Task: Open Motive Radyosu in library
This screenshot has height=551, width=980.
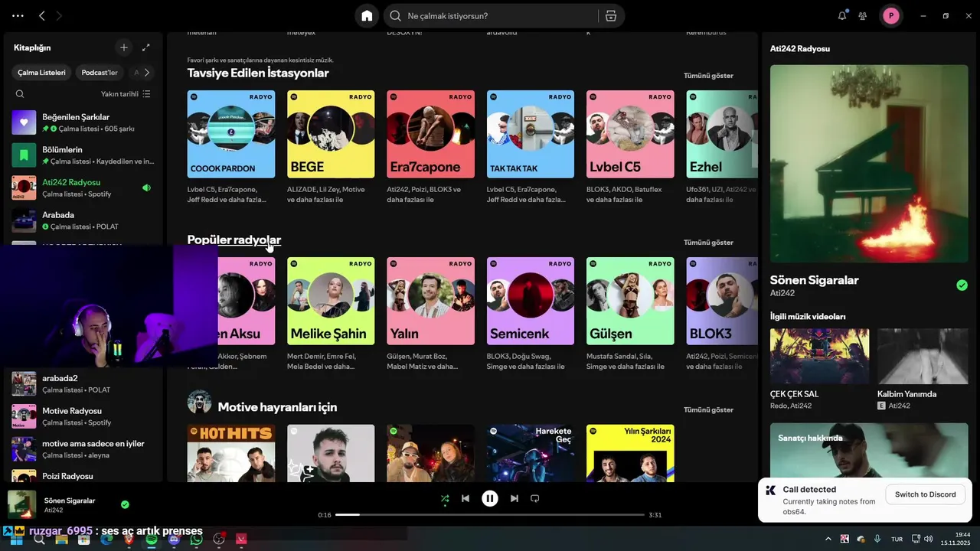Action: [x=84, y=416]
